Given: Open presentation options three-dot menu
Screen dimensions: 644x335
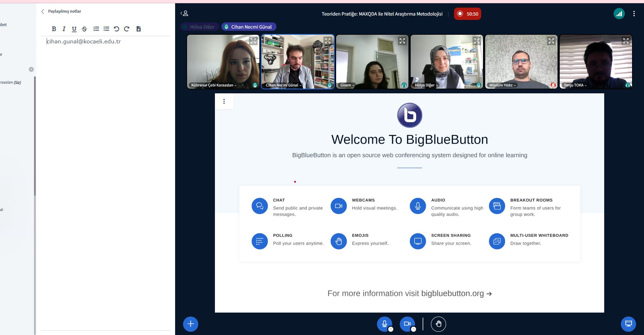Looking at the screenshot, I should coord(224,101).
